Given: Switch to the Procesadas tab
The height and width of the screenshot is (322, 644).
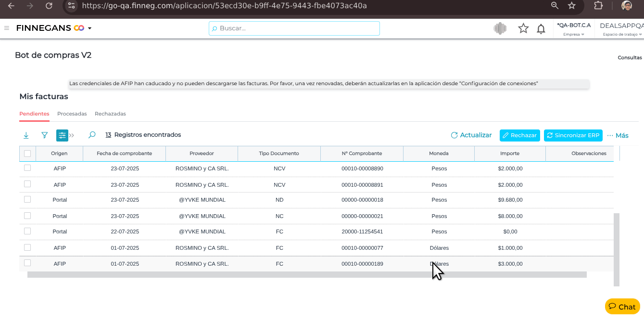Looking at the screenshot, I should tap(72, 114).
